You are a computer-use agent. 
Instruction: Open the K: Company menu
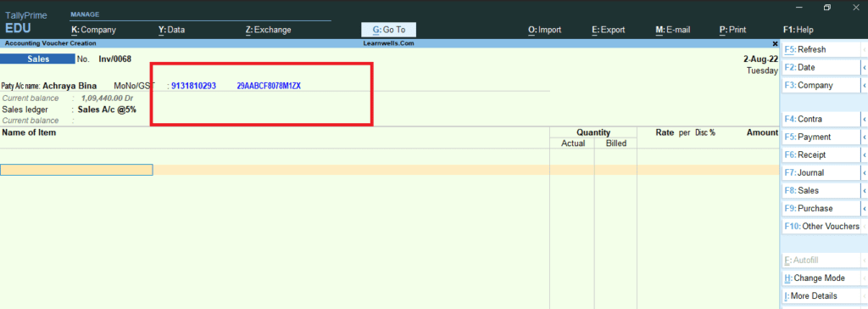pos(93,30)
